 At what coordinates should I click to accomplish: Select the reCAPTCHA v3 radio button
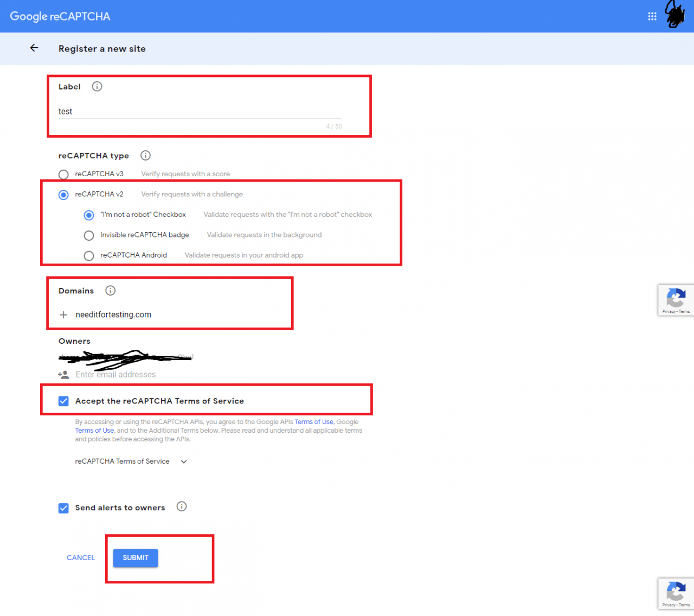tap(63, 175)
